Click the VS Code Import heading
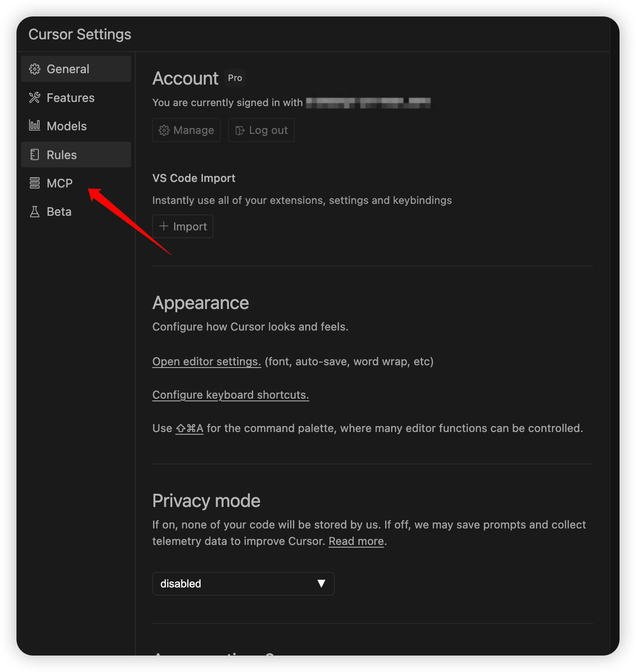This screenshot has width=636, height=672. tap(194, 178)
